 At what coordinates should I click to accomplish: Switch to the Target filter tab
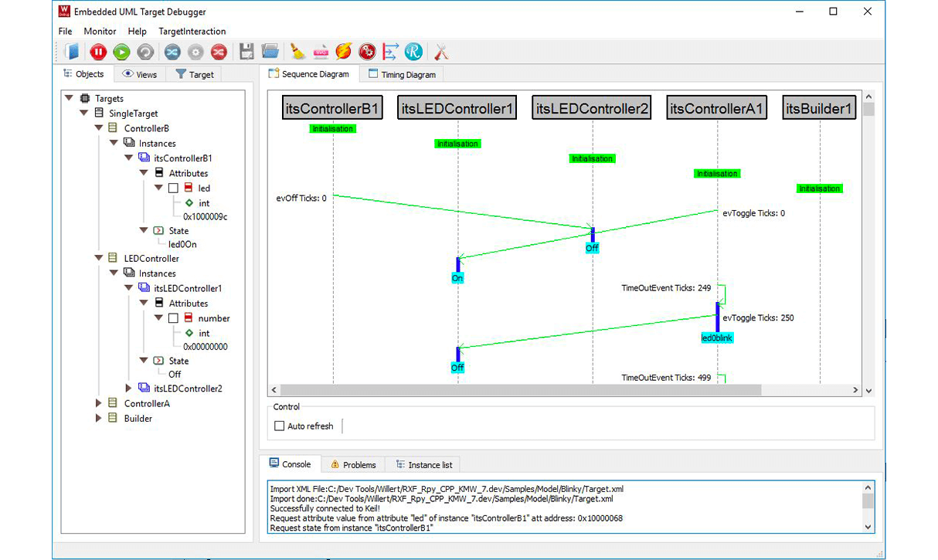coord(194,74)
